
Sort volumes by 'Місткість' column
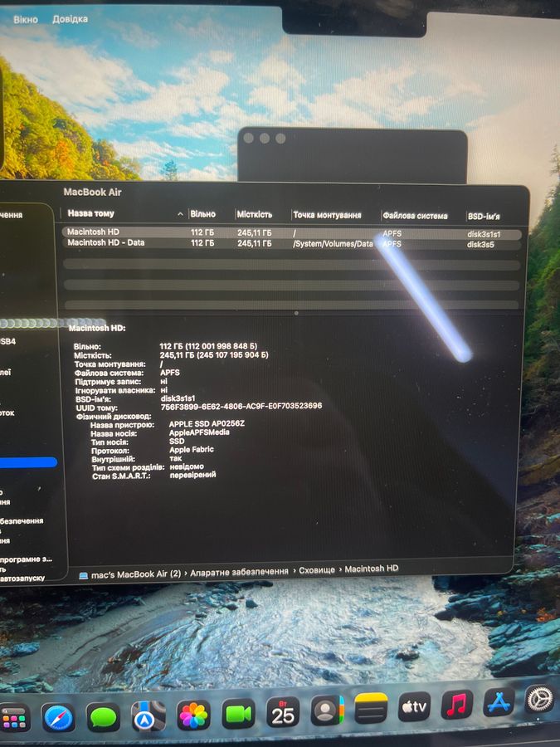point(254,214)
